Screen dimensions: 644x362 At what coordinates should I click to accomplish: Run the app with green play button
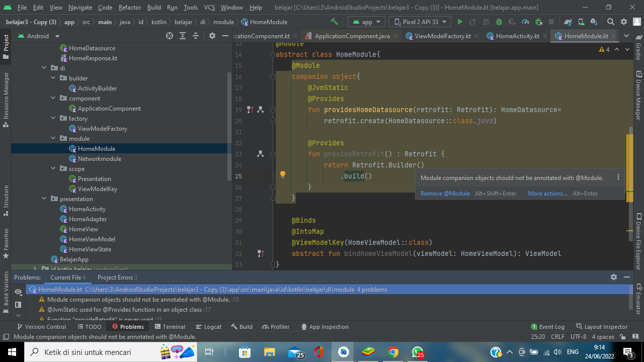click(x=460, y=22)
